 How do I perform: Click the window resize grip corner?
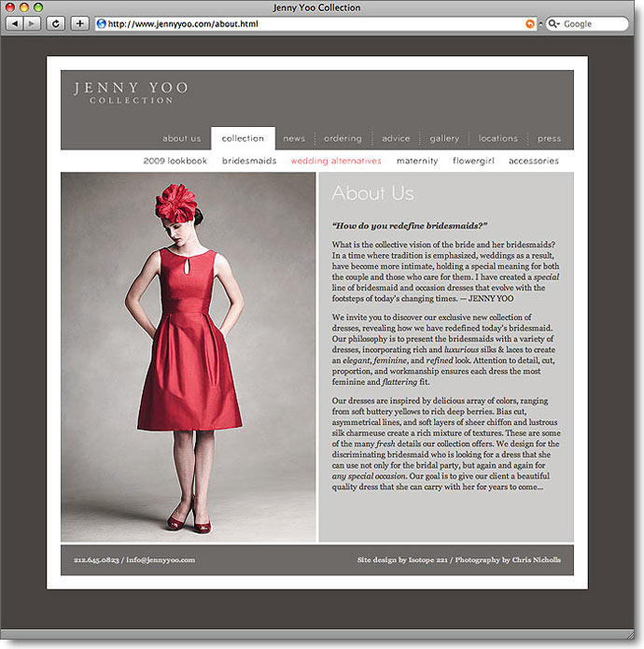point(630,634)
